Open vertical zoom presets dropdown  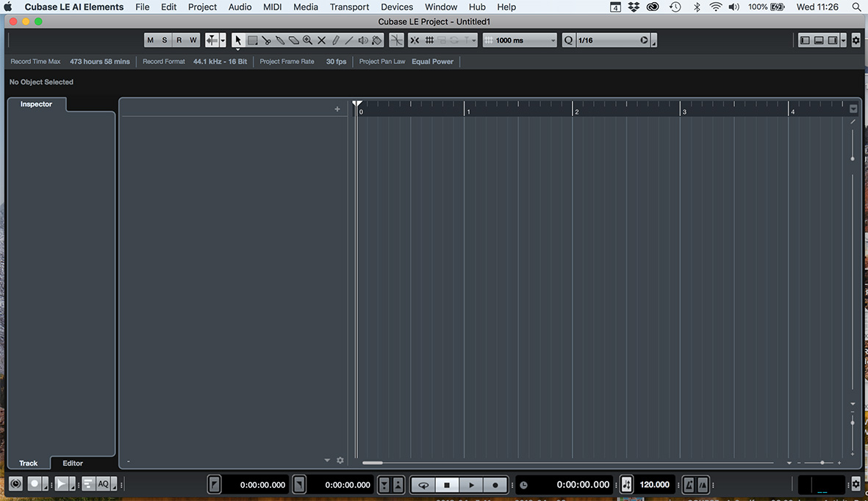pyautogui.click(x=853, y=404)
